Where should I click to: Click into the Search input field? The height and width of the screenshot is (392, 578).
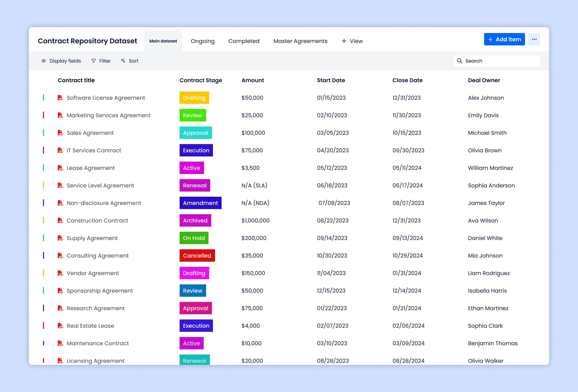(497, 61)
